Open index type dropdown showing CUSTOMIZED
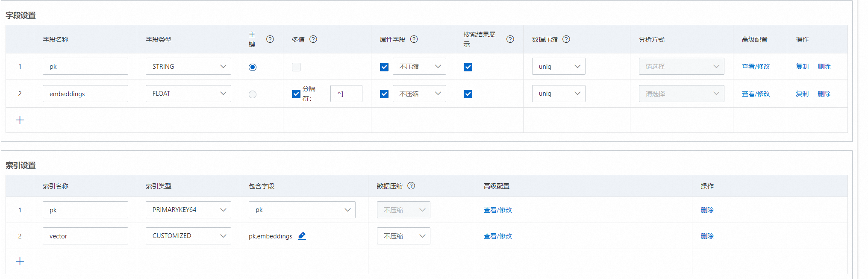868x279 pixels. tap(188, 236)
